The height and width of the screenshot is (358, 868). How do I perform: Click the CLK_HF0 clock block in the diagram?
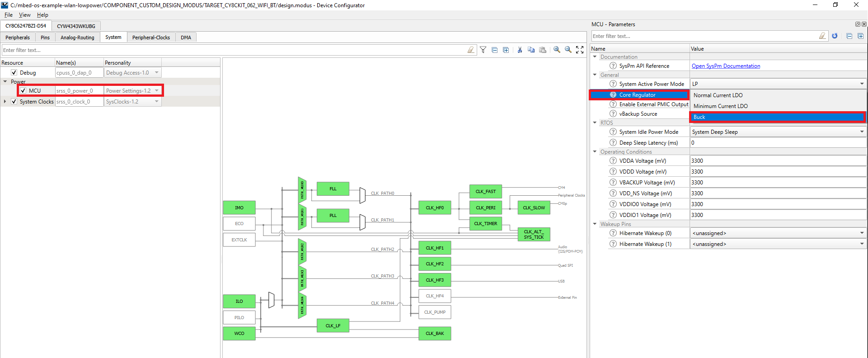coord(435,208)
